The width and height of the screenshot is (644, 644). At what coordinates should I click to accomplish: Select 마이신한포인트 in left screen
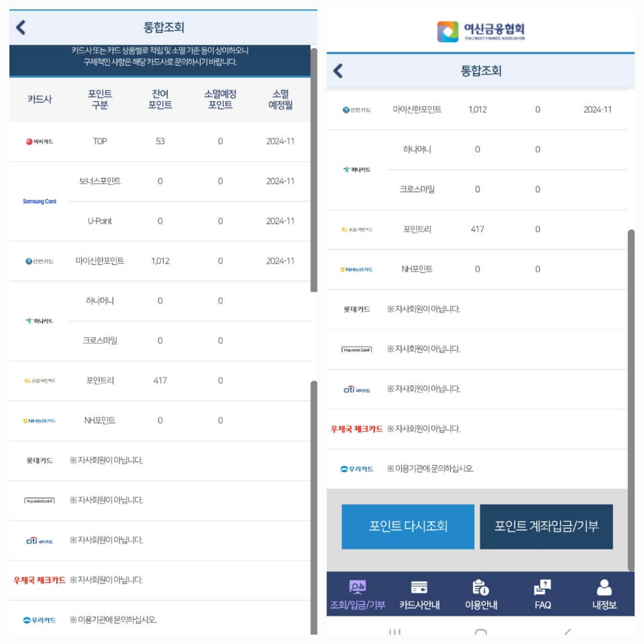(100, 261)
